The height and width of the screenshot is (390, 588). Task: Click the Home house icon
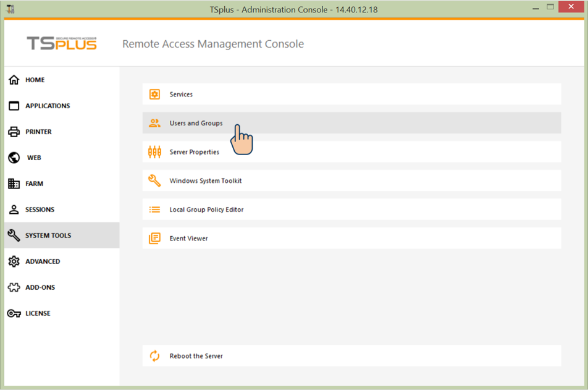[14, 80]
